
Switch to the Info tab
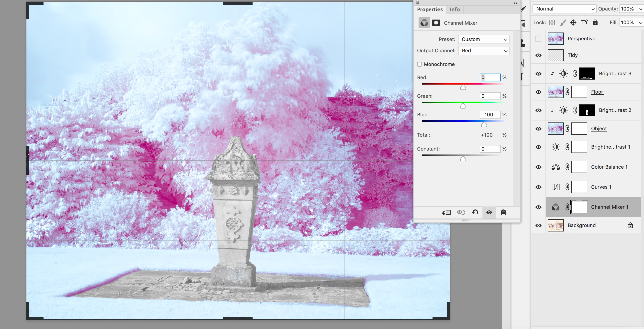tap(455, 10)
